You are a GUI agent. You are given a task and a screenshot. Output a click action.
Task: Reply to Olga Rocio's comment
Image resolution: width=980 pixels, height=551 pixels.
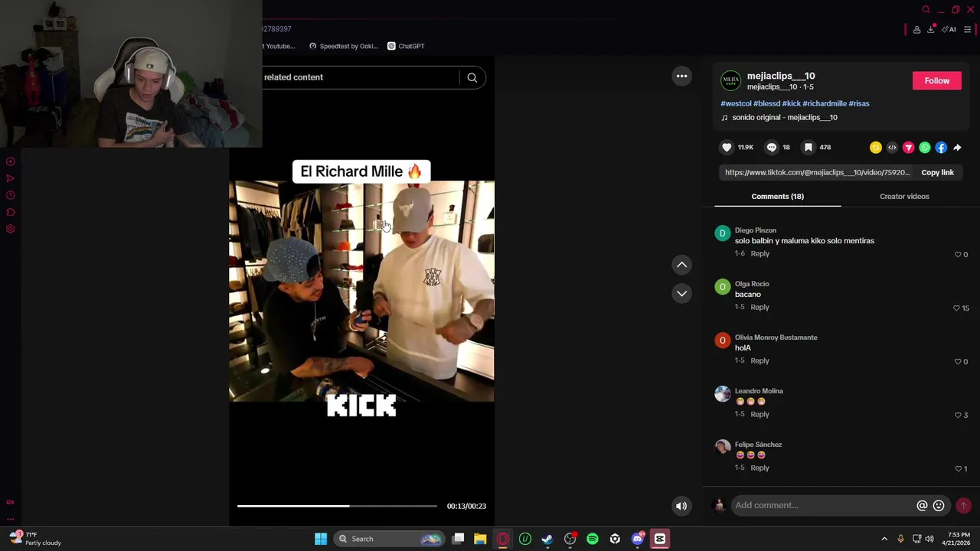click(759, 307)
